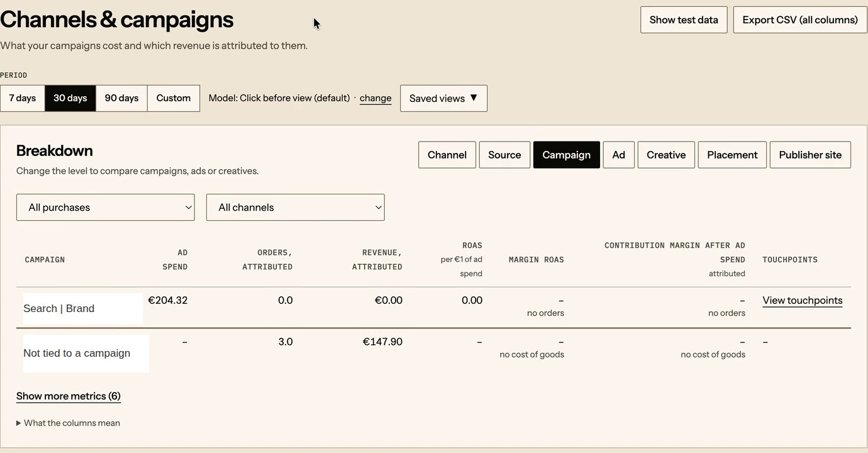
Task: Click the Not tied to a campaign row label
Action: (77, 354)
